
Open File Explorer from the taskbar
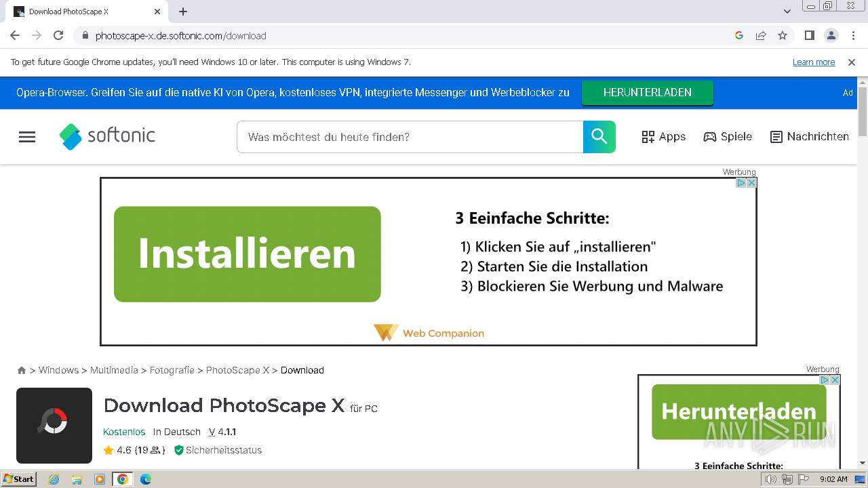coord(77,479)
